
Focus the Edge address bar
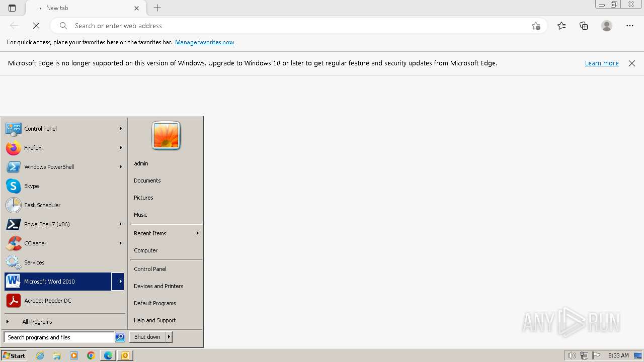(x=299, y=26)
